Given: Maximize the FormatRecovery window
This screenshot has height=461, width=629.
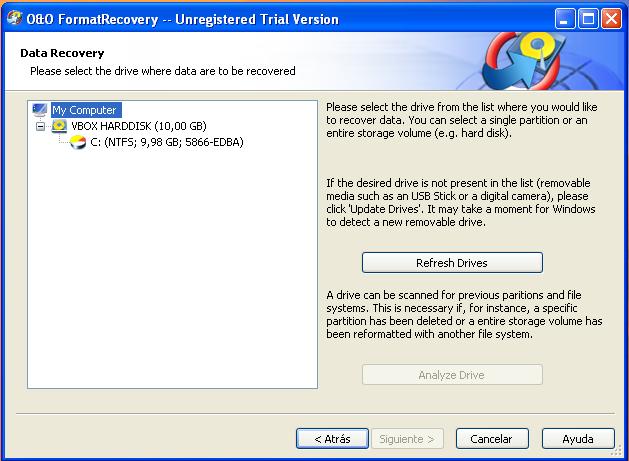Looking at the screenshot, I should [588, 18].
